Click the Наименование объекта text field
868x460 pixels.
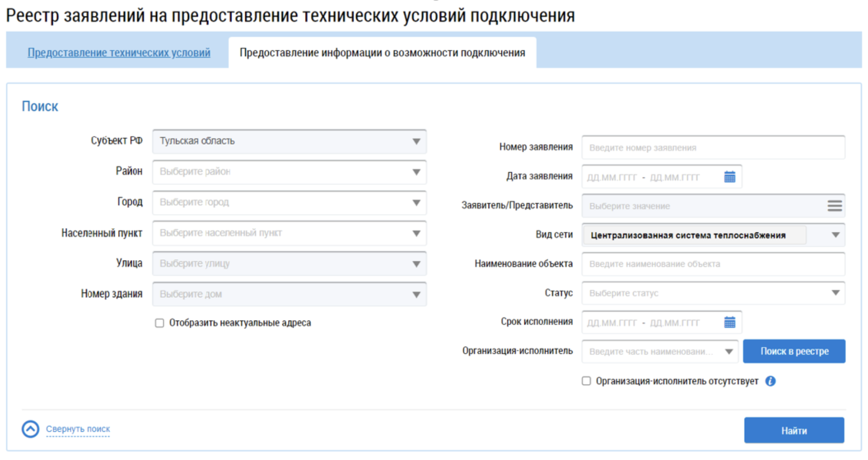(x=712, y=264)
